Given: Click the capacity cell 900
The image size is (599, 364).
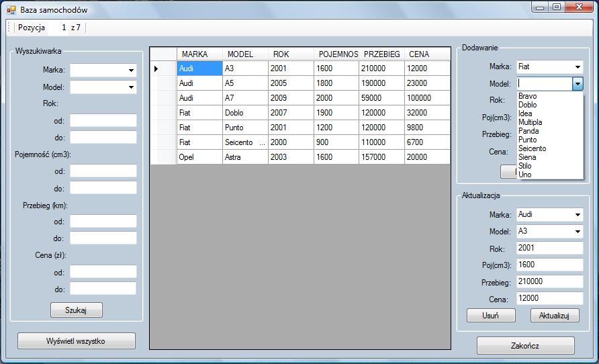Looking at the screenshot, I should (x=336, y=142).
